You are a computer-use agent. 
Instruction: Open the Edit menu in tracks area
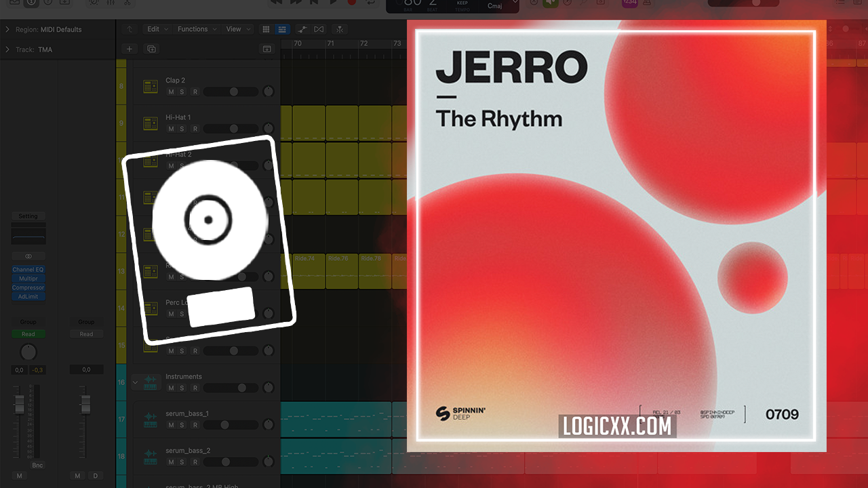tap(157, 29)
